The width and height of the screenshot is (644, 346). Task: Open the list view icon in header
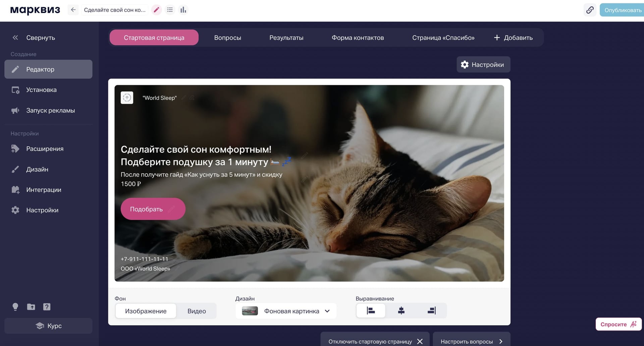coord(170,10)
